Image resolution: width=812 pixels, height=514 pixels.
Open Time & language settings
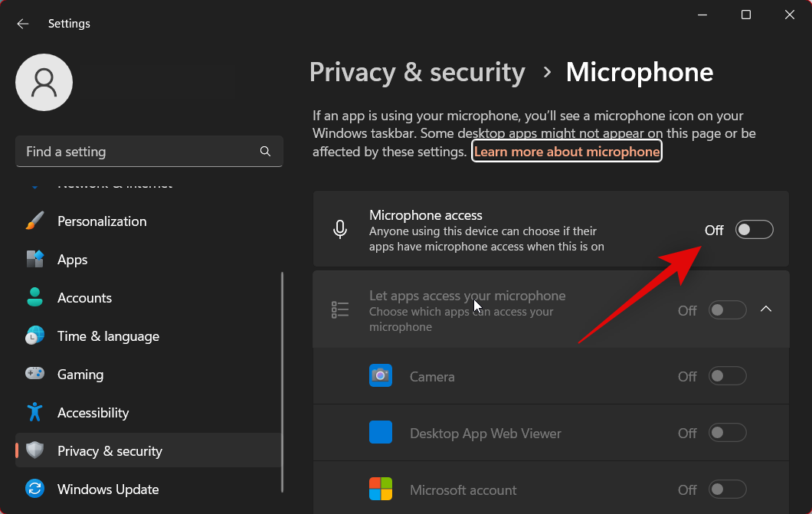[x=108, y=336]
